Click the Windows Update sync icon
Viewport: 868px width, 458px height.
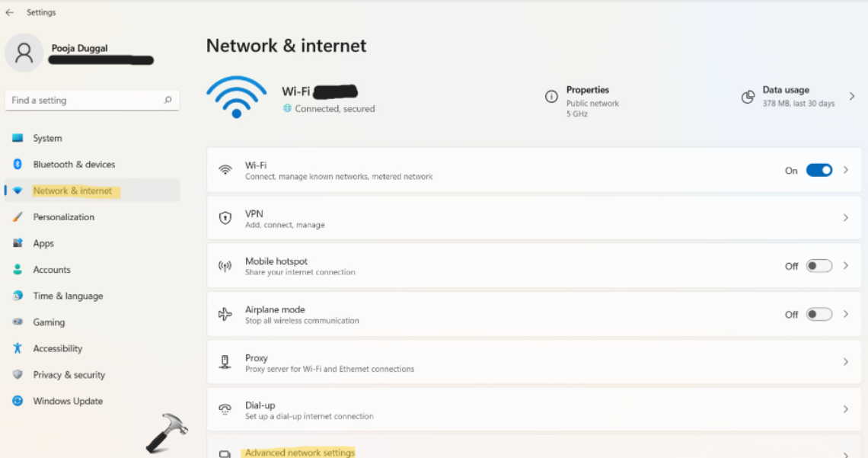tap(18, 401)
